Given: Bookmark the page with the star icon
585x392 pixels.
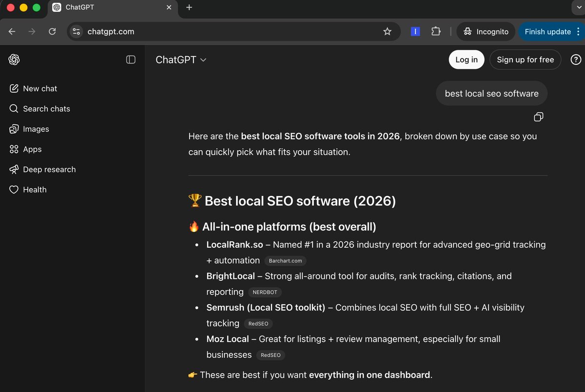Looking at the screenshot, I should click(387, 31).
